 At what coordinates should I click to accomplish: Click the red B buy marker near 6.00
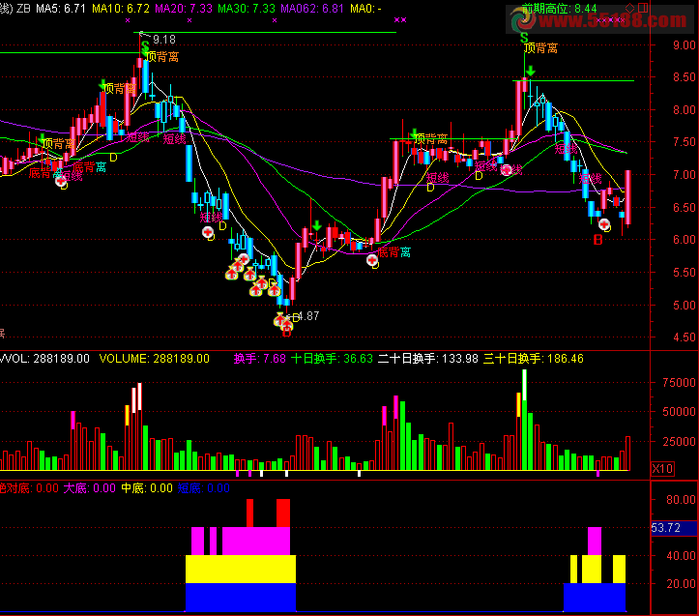[x=597, y=239]
